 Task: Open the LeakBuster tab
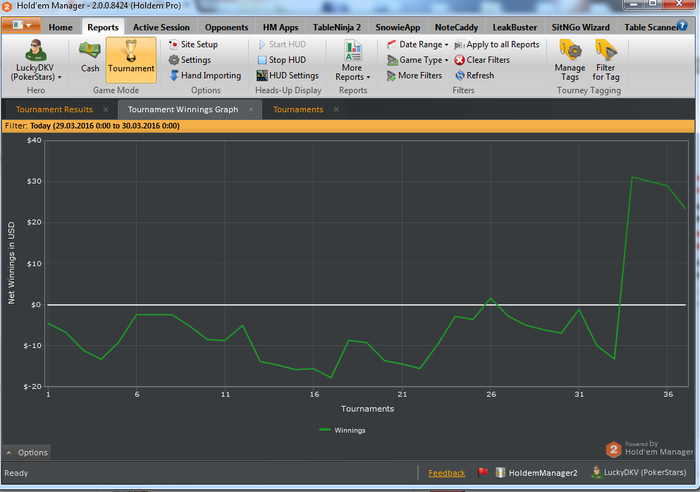(x=515, y=27)
